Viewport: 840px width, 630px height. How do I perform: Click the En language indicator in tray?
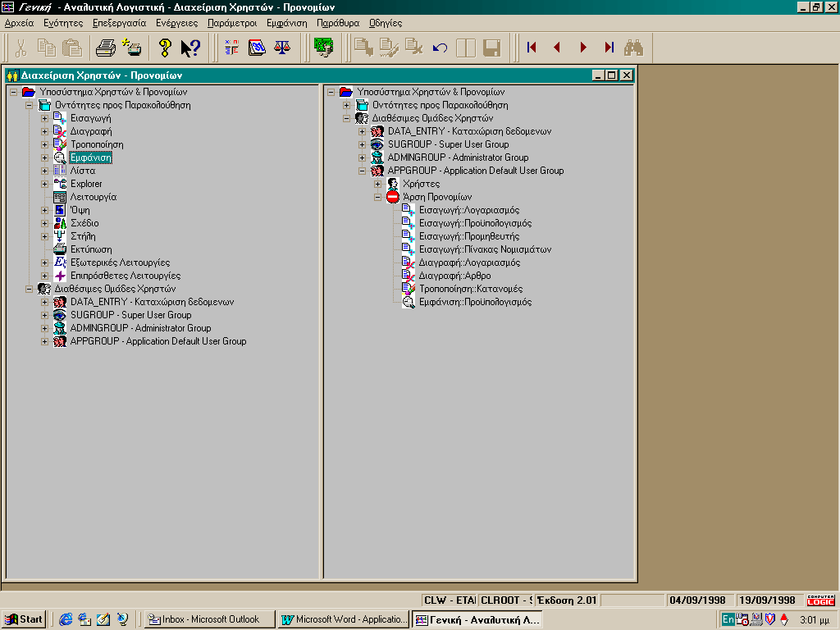[728, 619]
